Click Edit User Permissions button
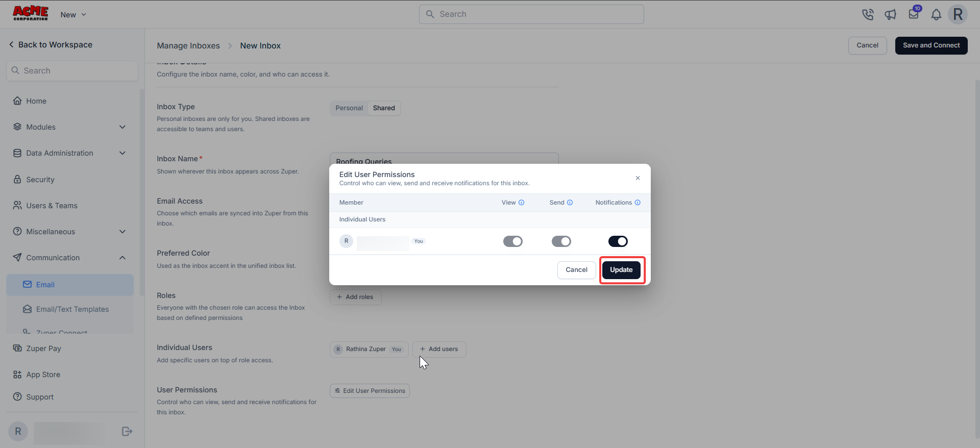The height and width of the screenshot is (448, 980). click(x=370, y=391)
